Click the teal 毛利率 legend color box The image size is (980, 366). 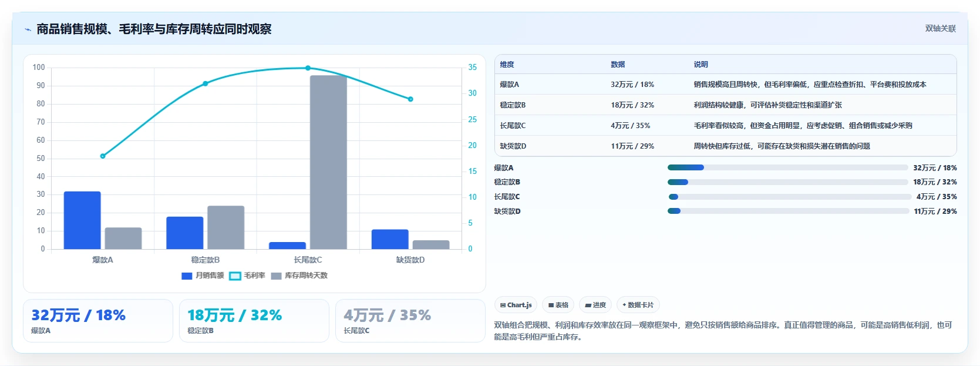click(235, 276)
